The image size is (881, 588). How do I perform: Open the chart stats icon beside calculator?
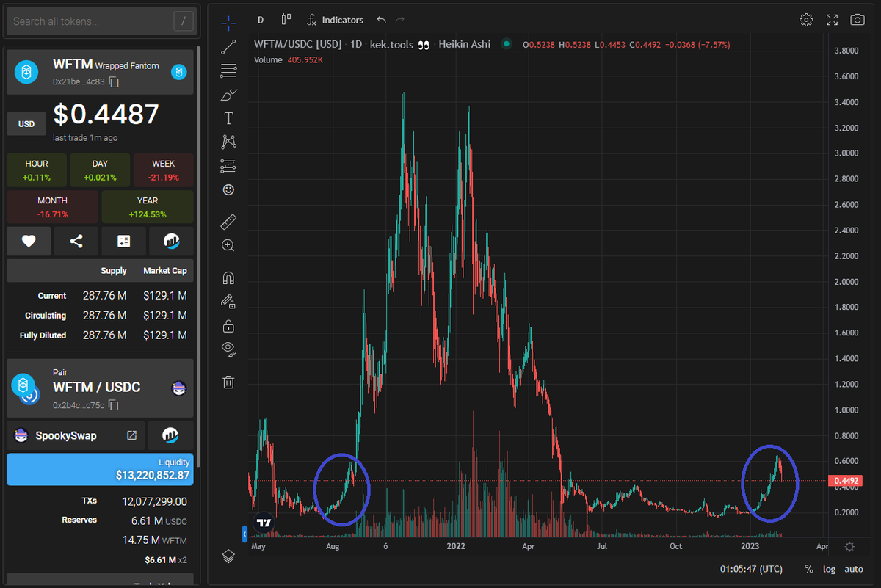tap(172, 241)
